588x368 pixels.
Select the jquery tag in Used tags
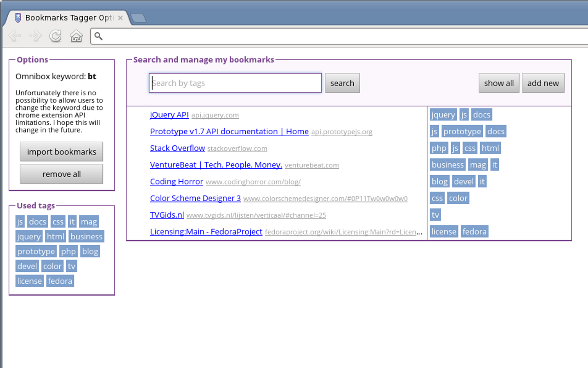29,236
